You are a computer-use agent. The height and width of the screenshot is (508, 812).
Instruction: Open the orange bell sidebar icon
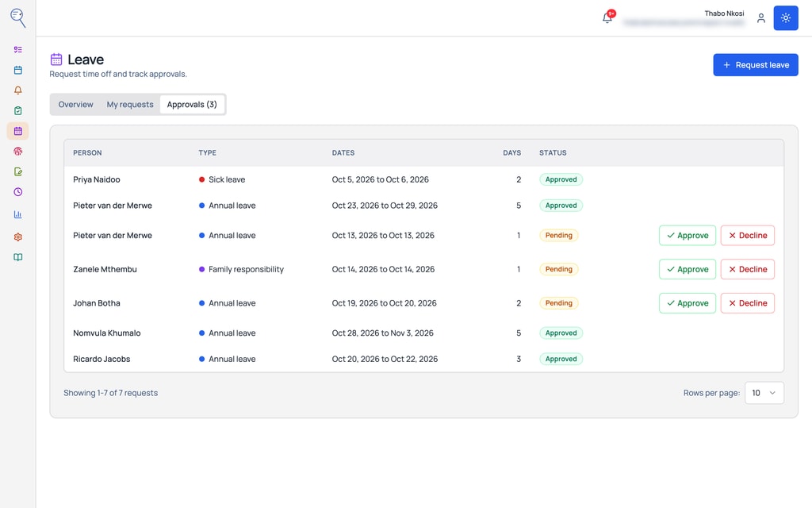[17, 90]
